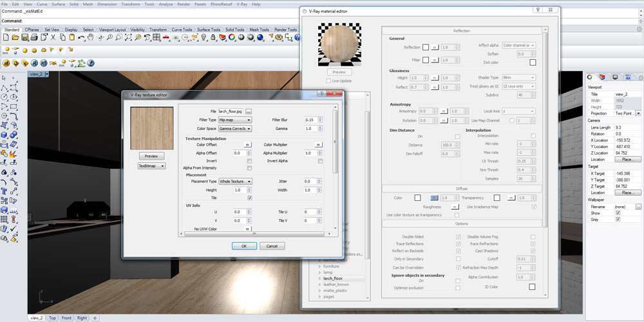Image resolution: width=644 pixels, height=322 pixels.
Task: Toggle Wallpaper Gray checkbox
Action: tap(618, 220)
